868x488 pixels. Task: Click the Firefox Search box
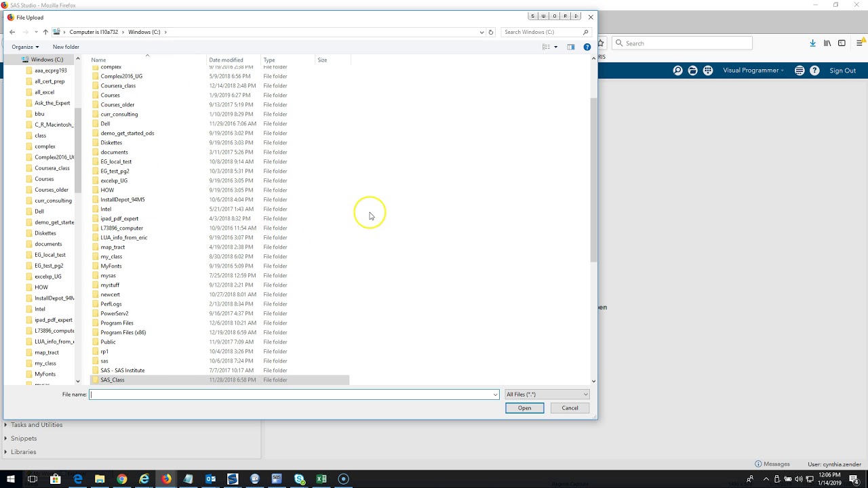point(682,43)
